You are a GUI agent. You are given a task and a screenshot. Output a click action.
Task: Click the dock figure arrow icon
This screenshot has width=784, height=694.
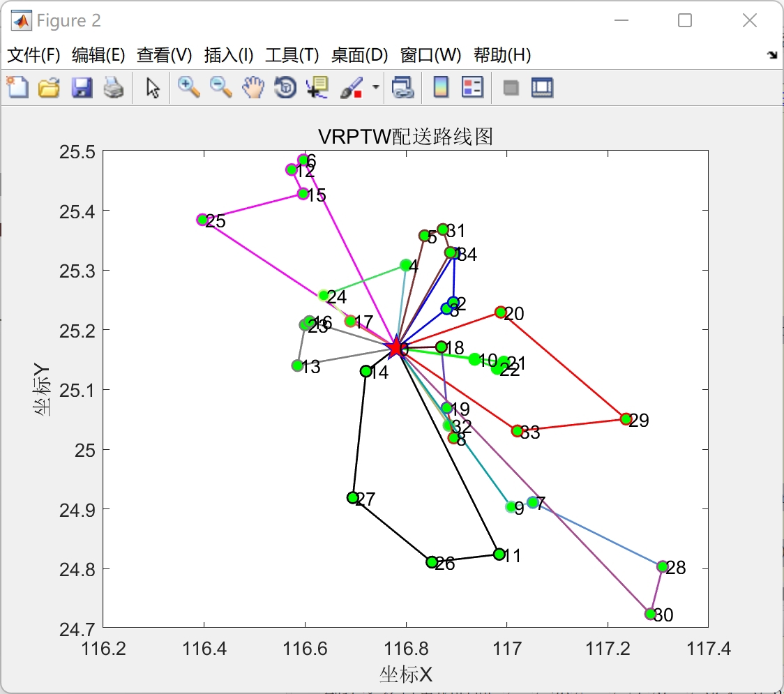pyautogui.click(x=773, y=55)
